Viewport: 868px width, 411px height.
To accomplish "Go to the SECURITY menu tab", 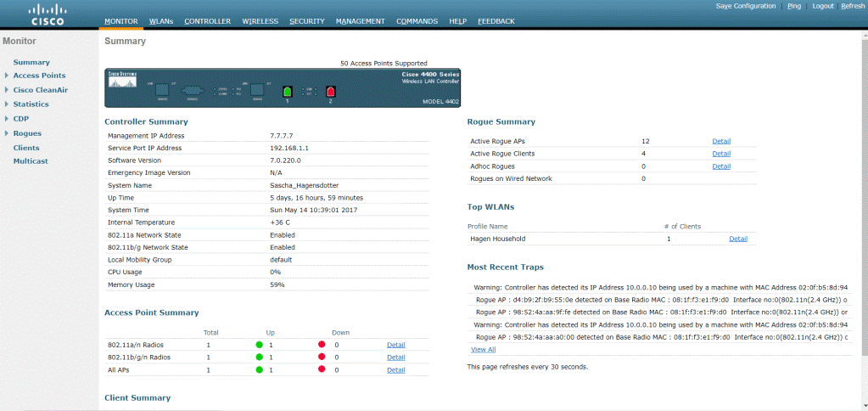I will (x=306, y=21).
